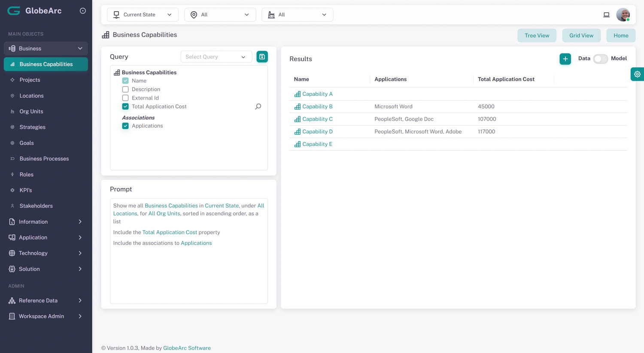Select Stakeholders from the sidebar

tap(36, 206)
